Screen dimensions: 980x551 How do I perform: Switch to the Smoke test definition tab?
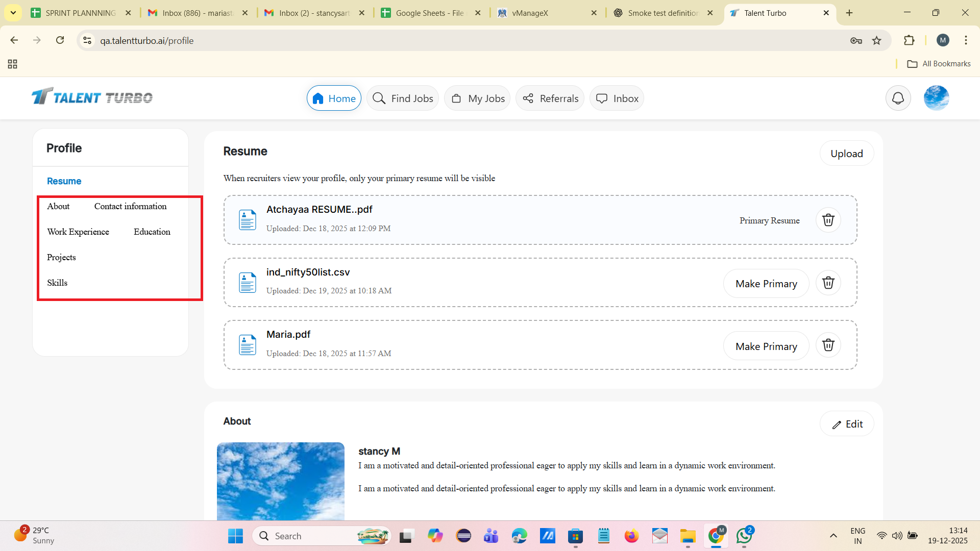point(663,13)
